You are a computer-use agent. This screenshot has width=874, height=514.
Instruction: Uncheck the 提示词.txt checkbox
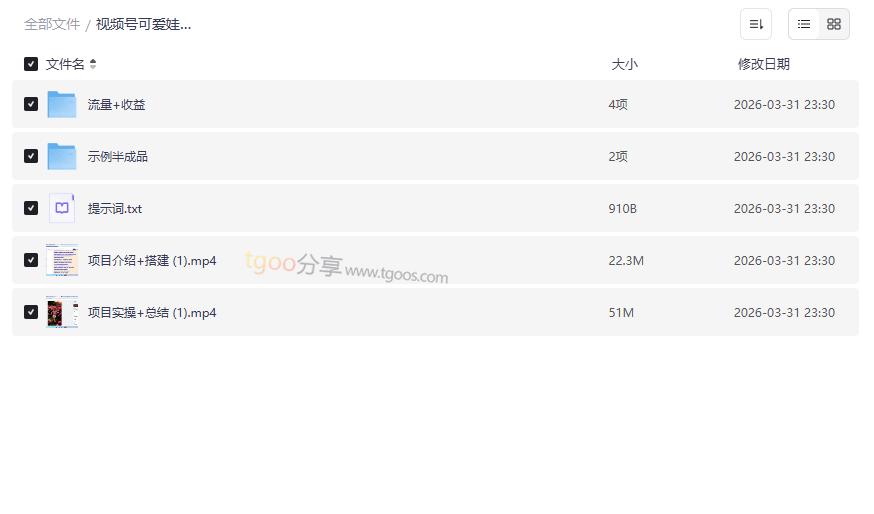coord(31,208)
